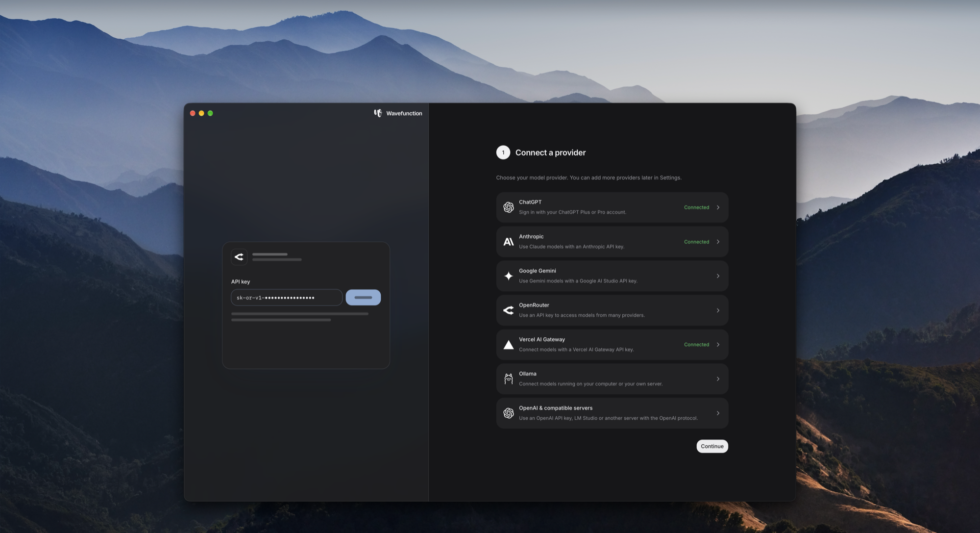
Task: Click the Continue button
Action: pyautogui.click(x=712, y=446)
